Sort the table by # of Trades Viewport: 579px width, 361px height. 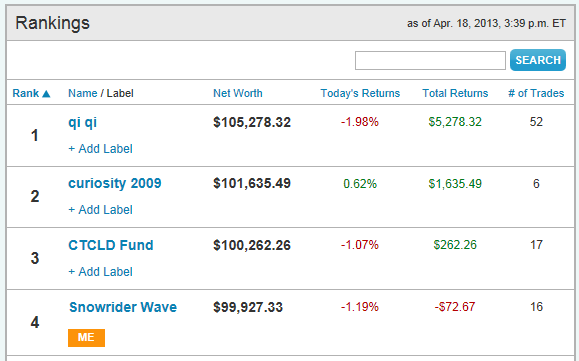(x=536, y=93)
